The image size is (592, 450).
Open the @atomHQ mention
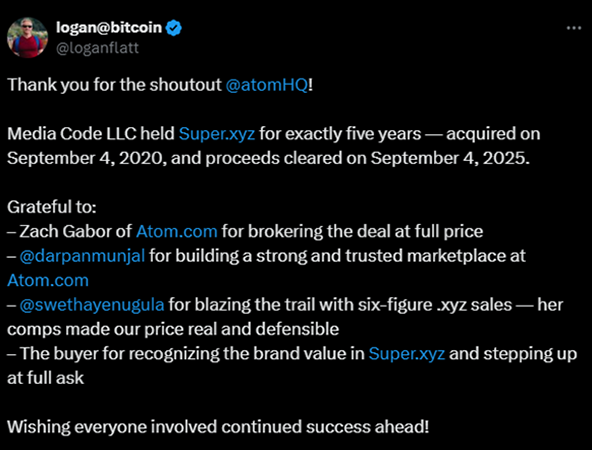click(x=267, y=85)
